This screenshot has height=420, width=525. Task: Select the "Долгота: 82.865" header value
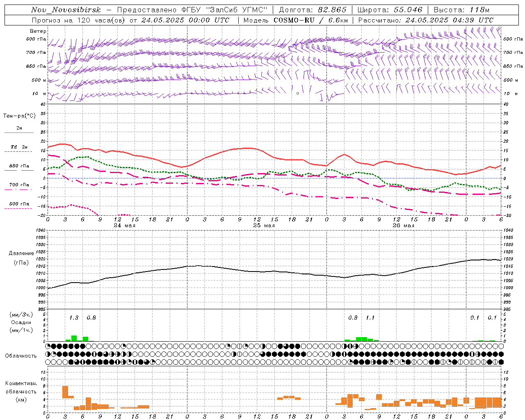tap(313, 10)
